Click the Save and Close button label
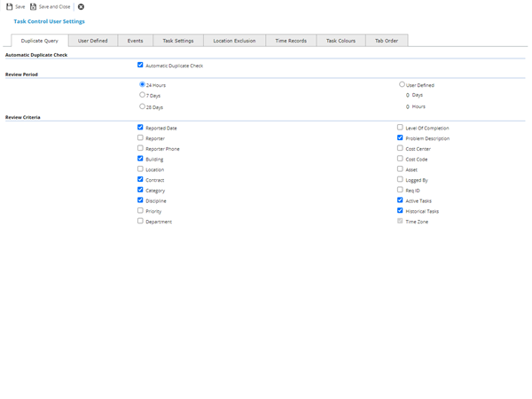 point(54,6)
